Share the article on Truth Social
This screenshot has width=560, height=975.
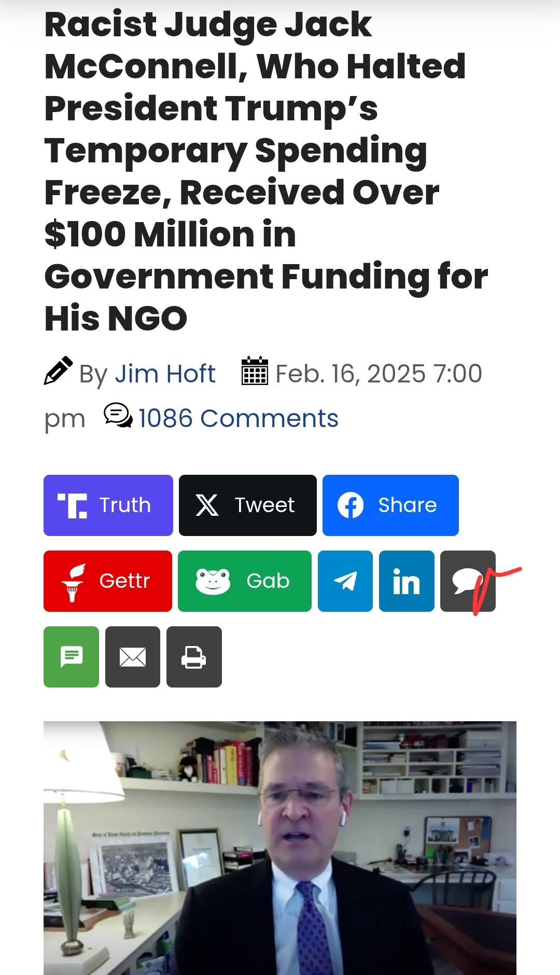tap(108, 505)
